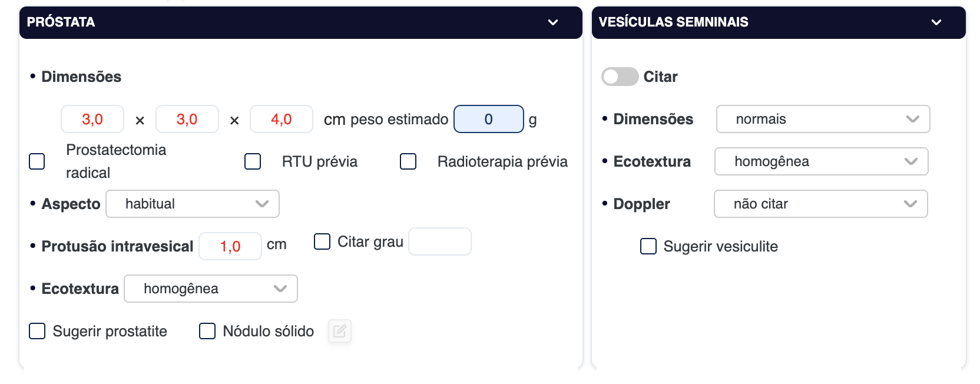Enable the Sugerir prostatite checkbox
This screenshot has width=980, height=384.
tap(37, 331)
